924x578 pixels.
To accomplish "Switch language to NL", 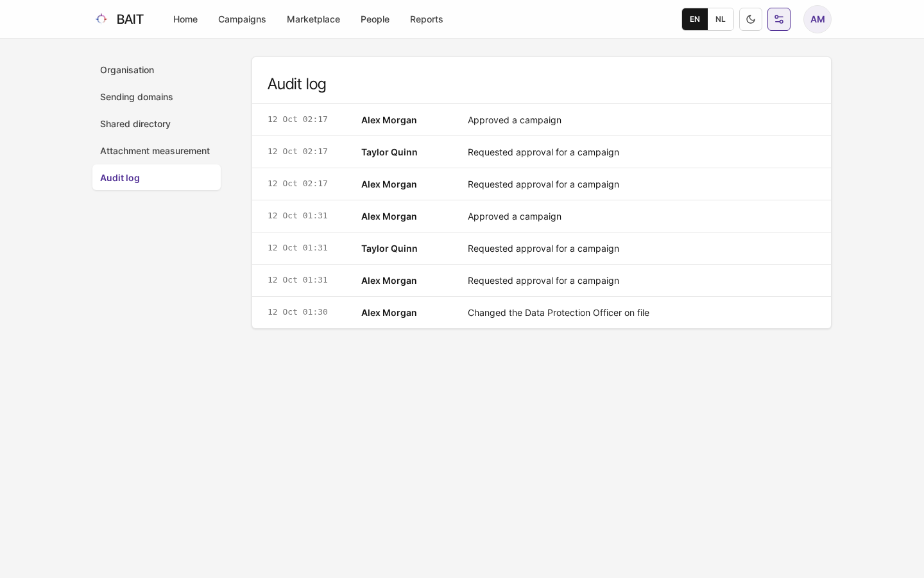I will tap(721, 19).
